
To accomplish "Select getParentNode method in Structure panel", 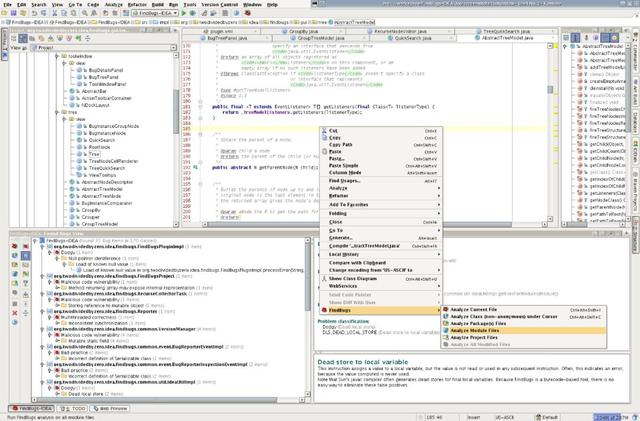I will tap(607, 207).
